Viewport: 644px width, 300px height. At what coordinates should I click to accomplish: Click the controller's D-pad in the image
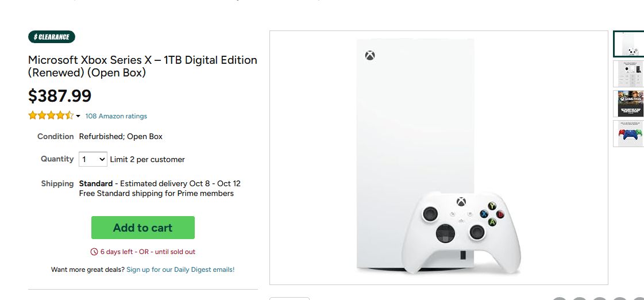445,233
